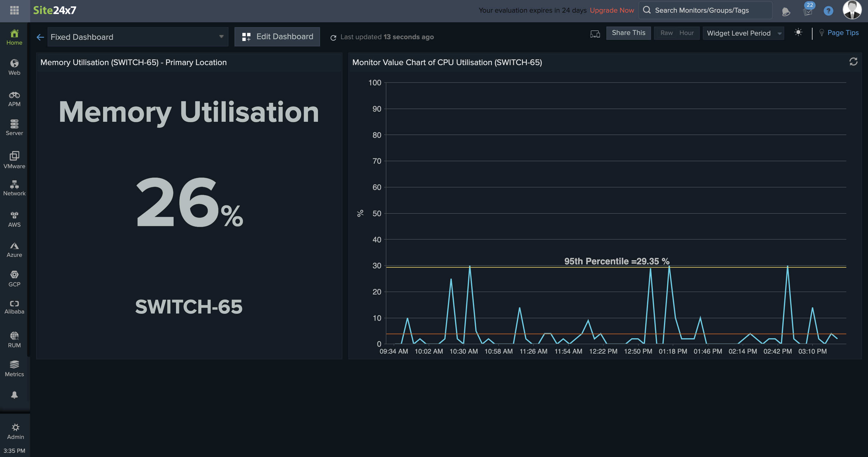Screen dimensions: 868x457
Task: Open the user profile avatar
Action: (x=851, y=10)
